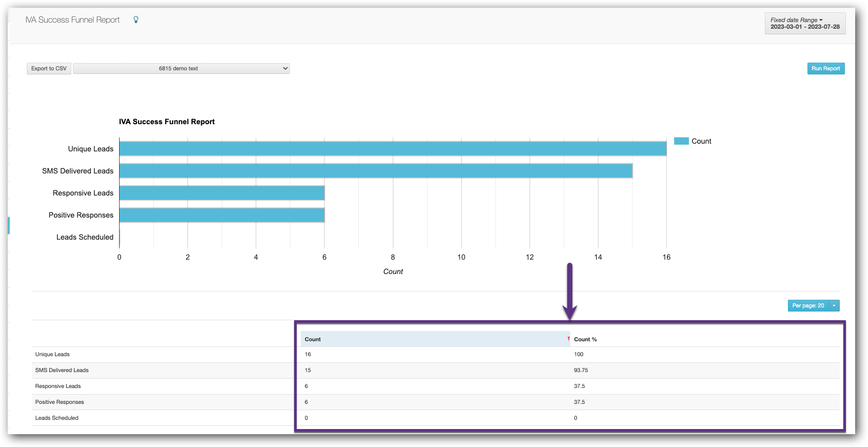Select the SMS Delivered Leads table row label
The height and width of the screenshot is (447, 868).
62,370
